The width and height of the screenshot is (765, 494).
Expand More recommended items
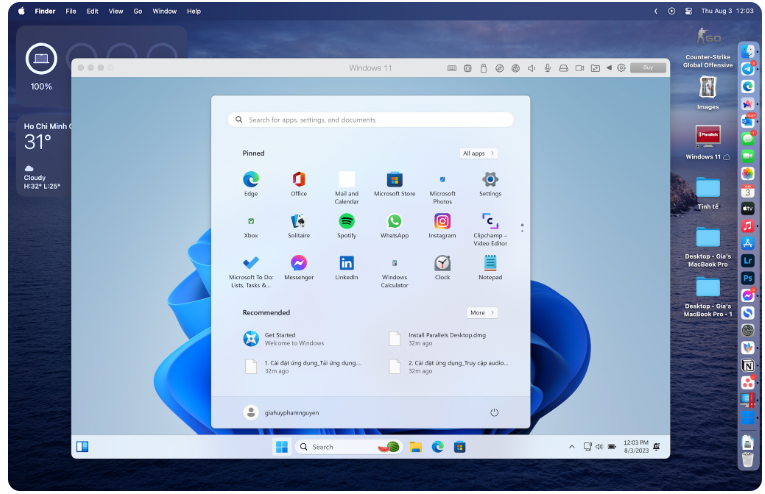[482, 312]
